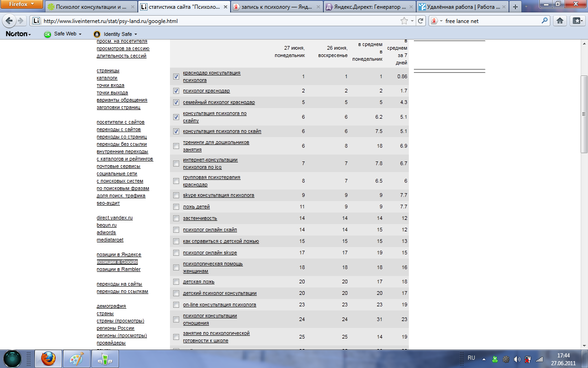
Task: Open the taskbar clock showing 17:44
Action: [x=563, y=359]
